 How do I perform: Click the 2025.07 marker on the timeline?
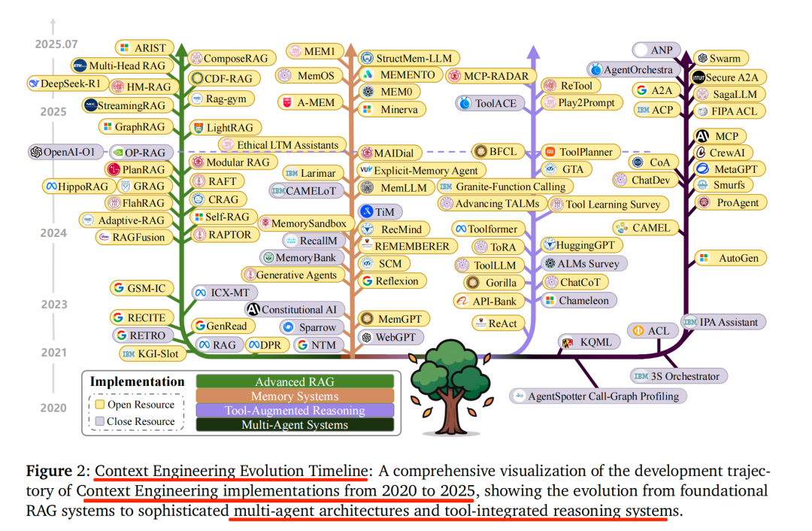click(x=56, y=44)
